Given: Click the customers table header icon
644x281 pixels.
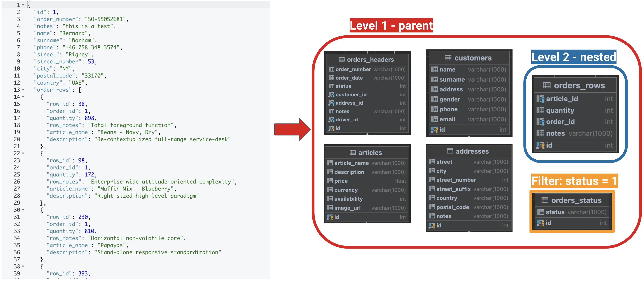Looking at the screenshot, I should [x=448, y=58].
